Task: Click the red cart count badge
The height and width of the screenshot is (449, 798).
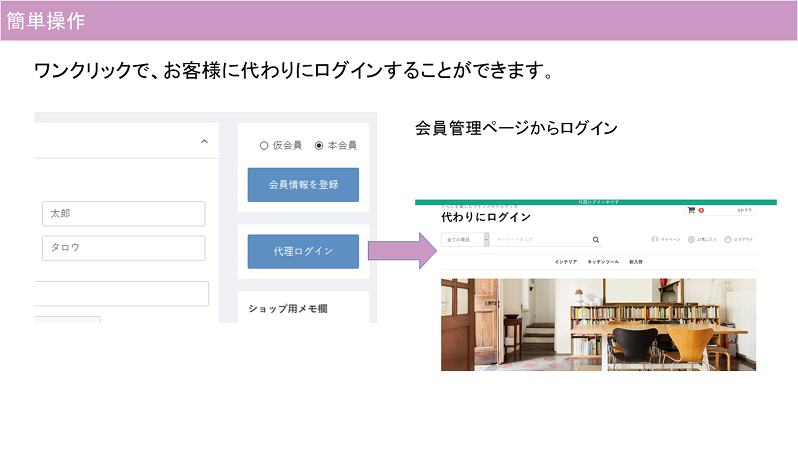Action: coord(701,210)
